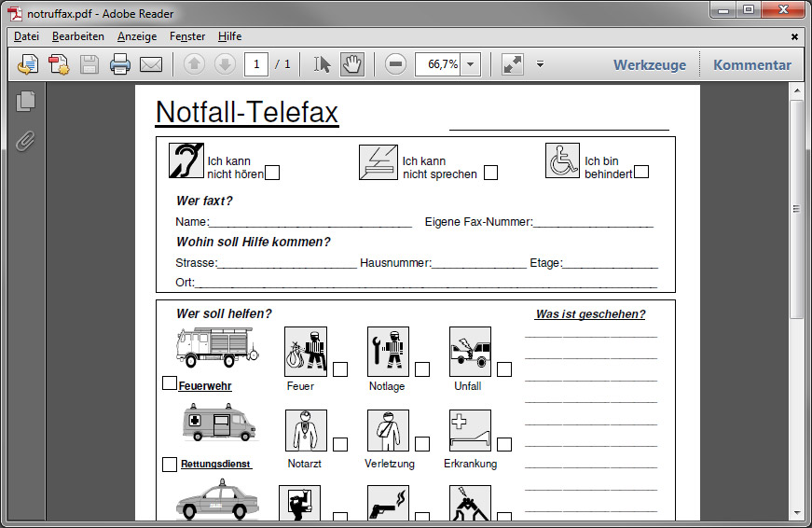Open the zoom percentage dropdown arrow

[471, 64]
